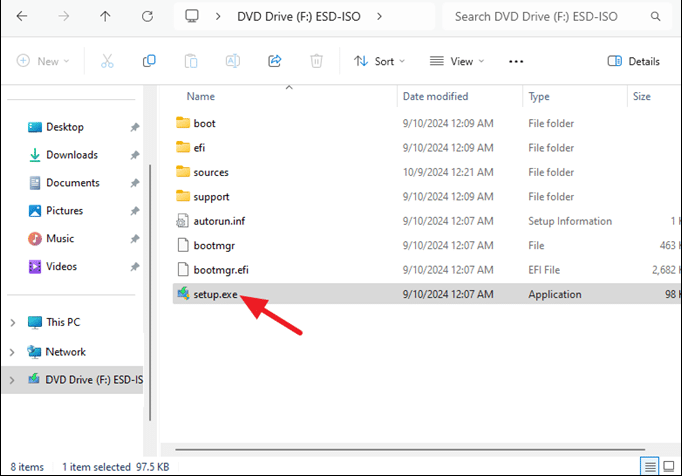This screenshot has height=476, width=682.
Task: Click the Paste clipboard icon
Action: click(x=191, y=61)
